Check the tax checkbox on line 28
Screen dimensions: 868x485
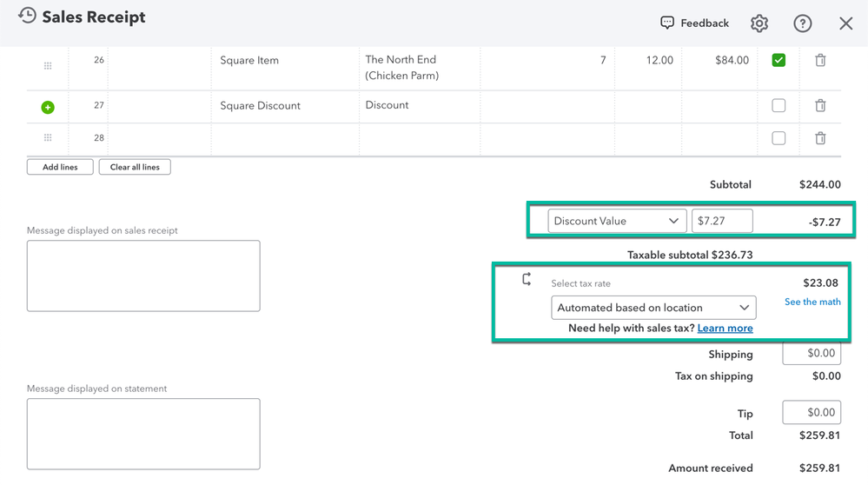coord(779,138)
